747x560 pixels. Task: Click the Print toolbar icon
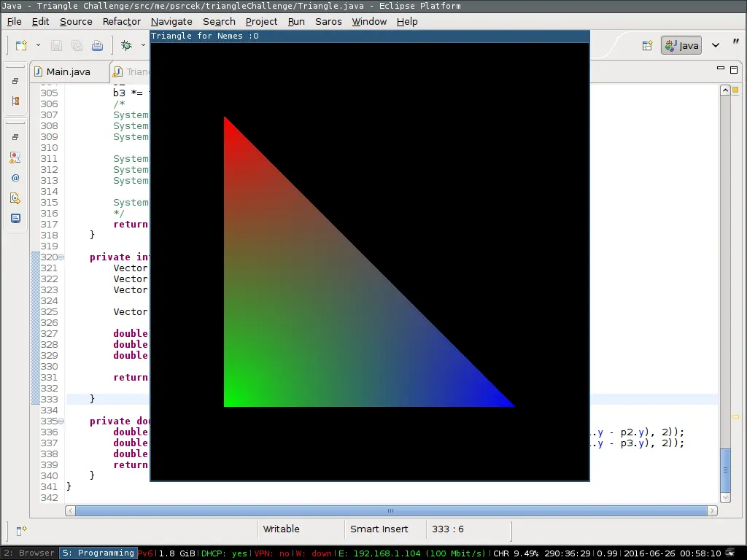[97, 45]
